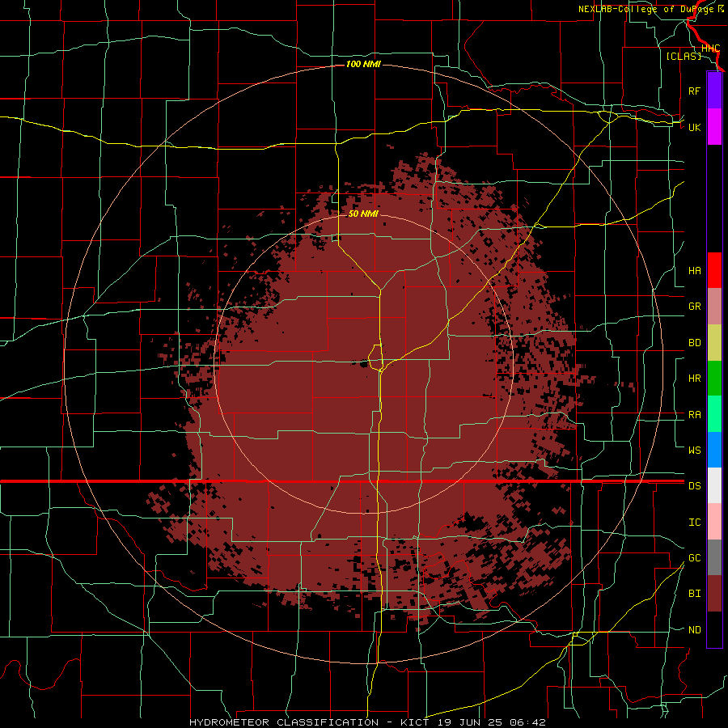Image resolution: width=728 pixels, height=728 pixels.
Task: Click the RA legend label
Action: click(x=695, y=415)
